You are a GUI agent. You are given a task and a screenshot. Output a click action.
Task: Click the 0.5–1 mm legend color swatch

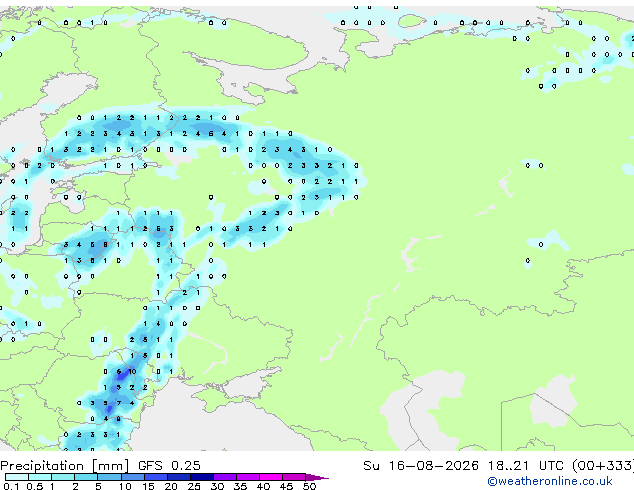(40, 477)
